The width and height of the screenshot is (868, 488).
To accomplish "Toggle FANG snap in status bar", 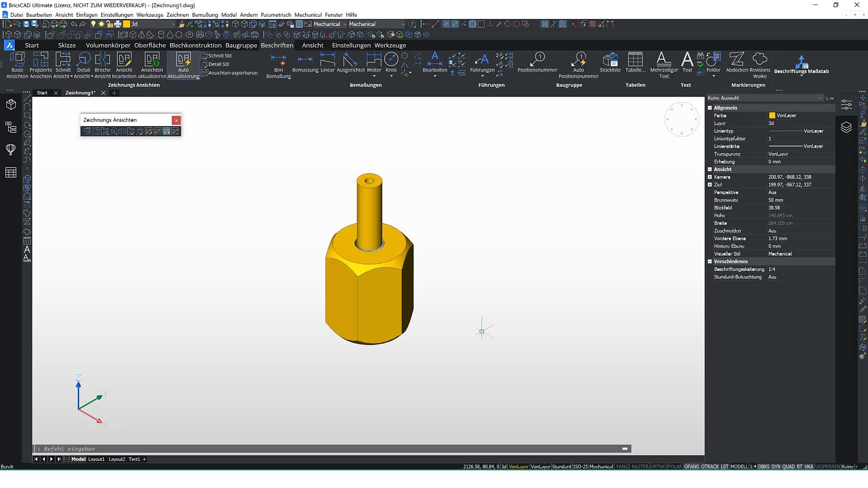I will pyautogui.click(x=622, y=467).
